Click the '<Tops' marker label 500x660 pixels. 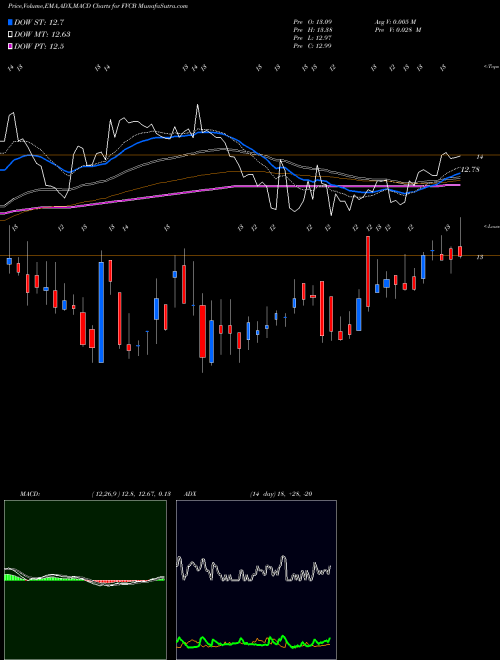click(491, 67)
